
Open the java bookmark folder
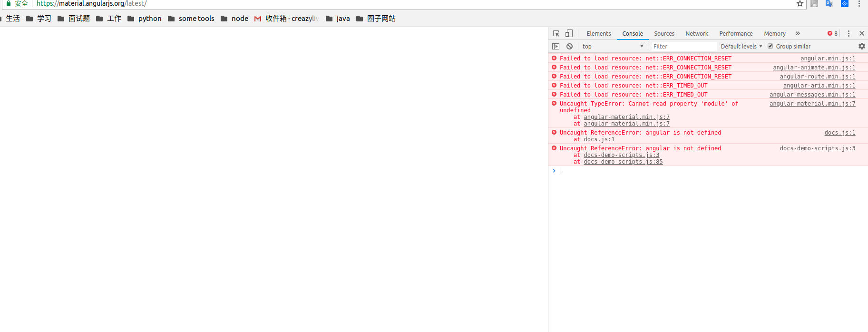[x=338, y=19]
